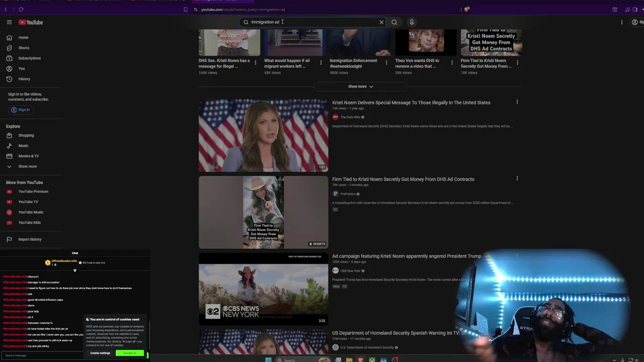This screenshot has height=362, width=644.
Task: Open File Explorer from the taskbar
Action: [349, 360]
